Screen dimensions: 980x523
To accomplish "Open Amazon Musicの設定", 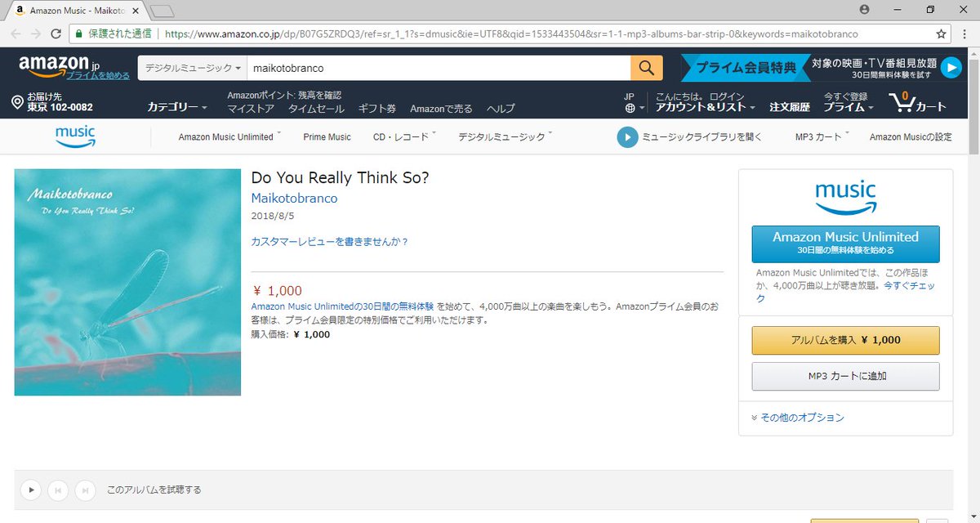I will click(911, 137).
